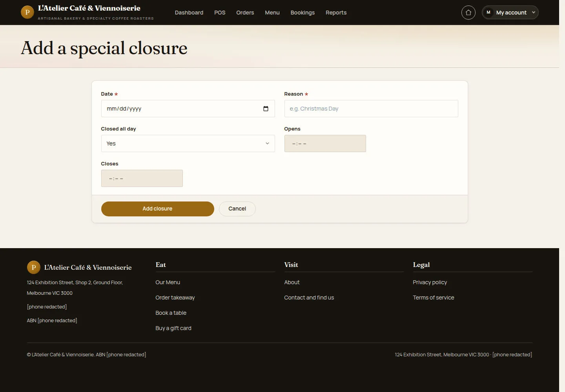Open the Menu nav item
This screenshot has height=392, width=565.
[x=272, y=13]
